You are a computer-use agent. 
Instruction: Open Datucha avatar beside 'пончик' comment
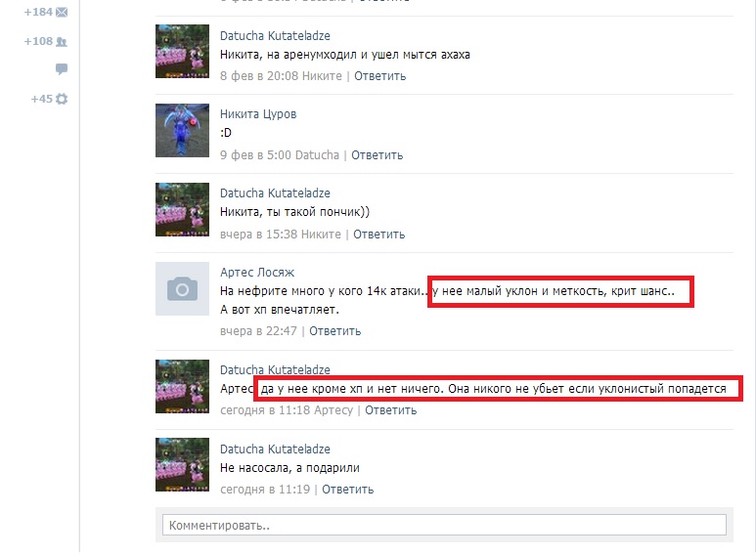point(182,209)
